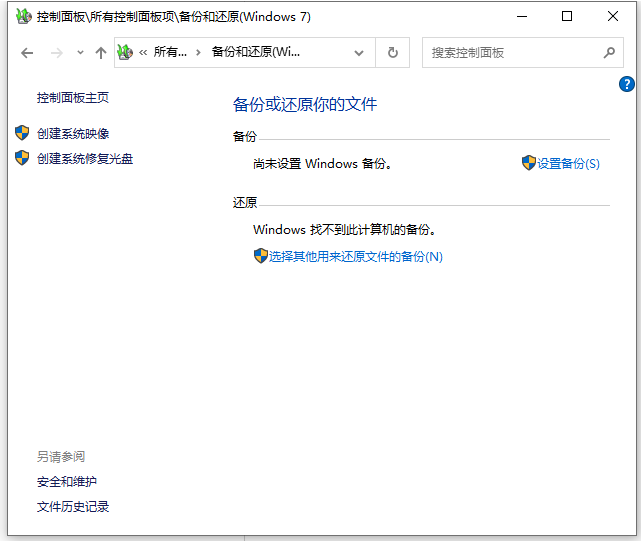The height and width of the screenshot is (541, 641).
Task: Click shield icon beside 创建系统映像
Action: (22, 133)
